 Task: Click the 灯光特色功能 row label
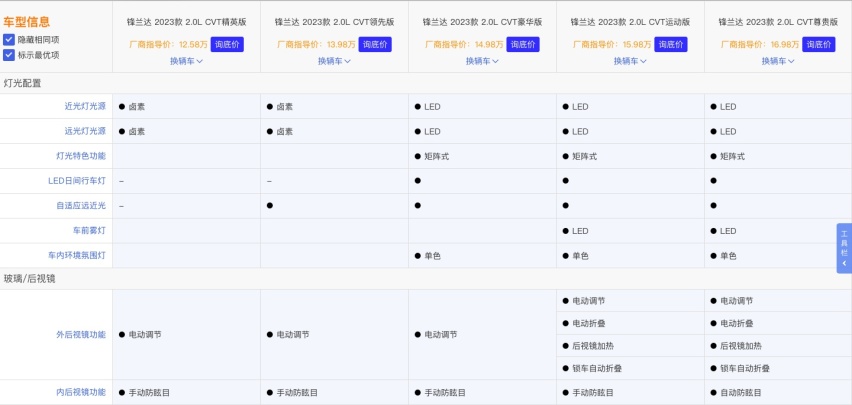click(x=81, y=156)
